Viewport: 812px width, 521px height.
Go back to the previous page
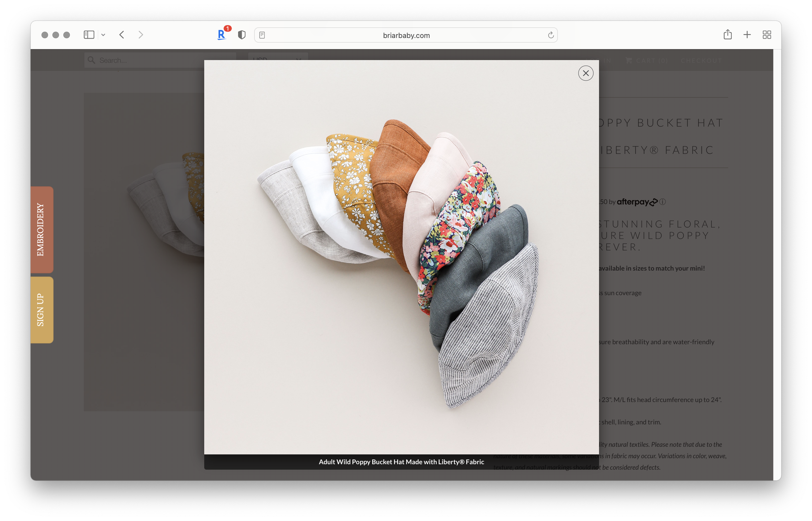[x=122, y=35]
